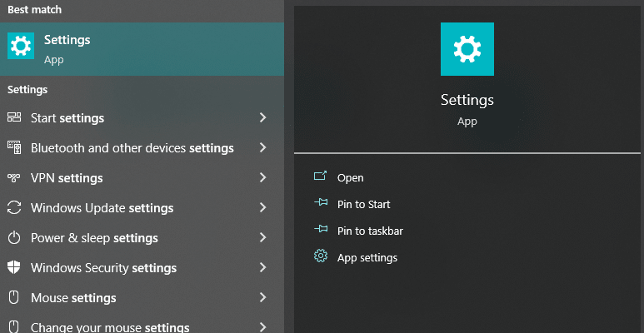Expand Start settings with its chevron arrow
The height and width of the screenshot is (333, 644).
pyautogui.click(x=263, y=118)
